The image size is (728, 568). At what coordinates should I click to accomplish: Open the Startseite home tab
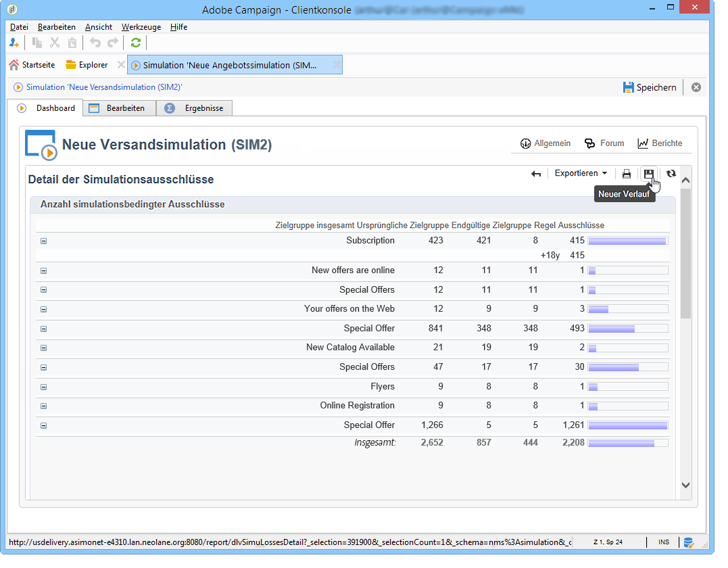(32, 66)
